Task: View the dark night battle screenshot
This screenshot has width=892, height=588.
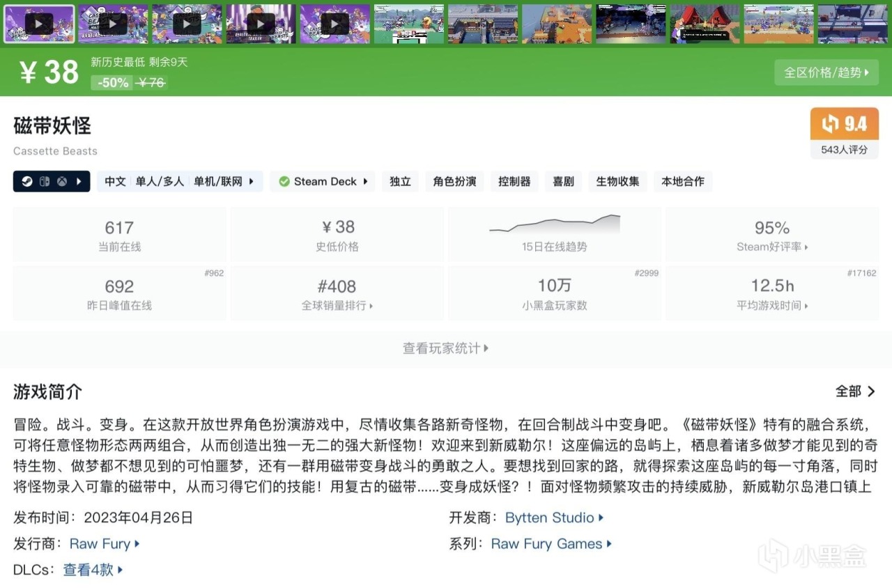Action: click(x=631, y=24)
